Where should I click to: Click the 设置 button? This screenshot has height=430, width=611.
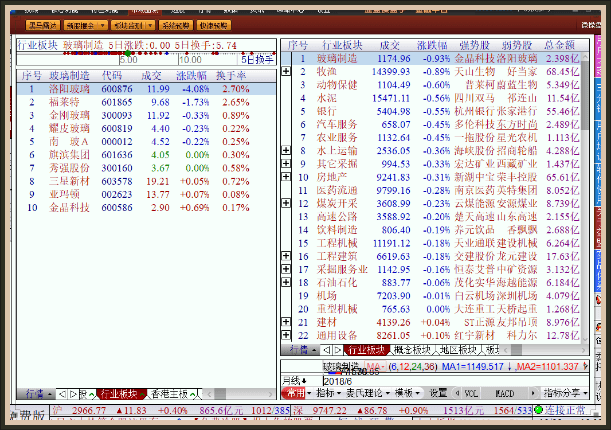(x=438, y=393)
